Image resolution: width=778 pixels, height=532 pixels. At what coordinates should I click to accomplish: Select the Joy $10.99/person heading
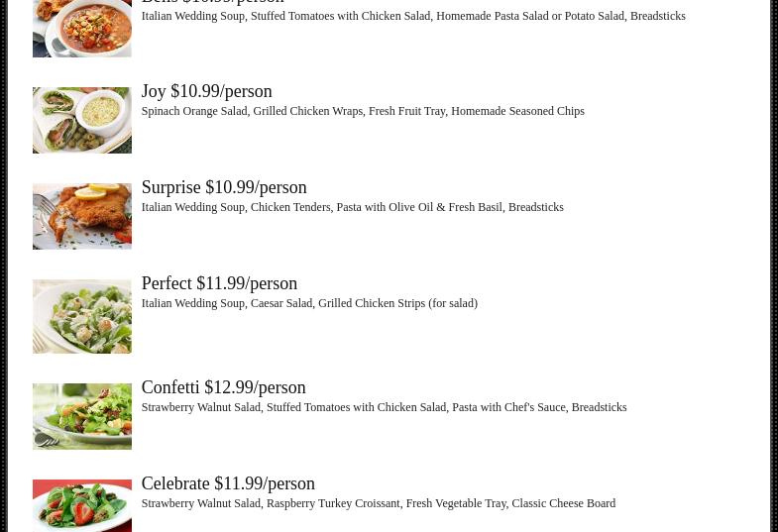point(206,91)
